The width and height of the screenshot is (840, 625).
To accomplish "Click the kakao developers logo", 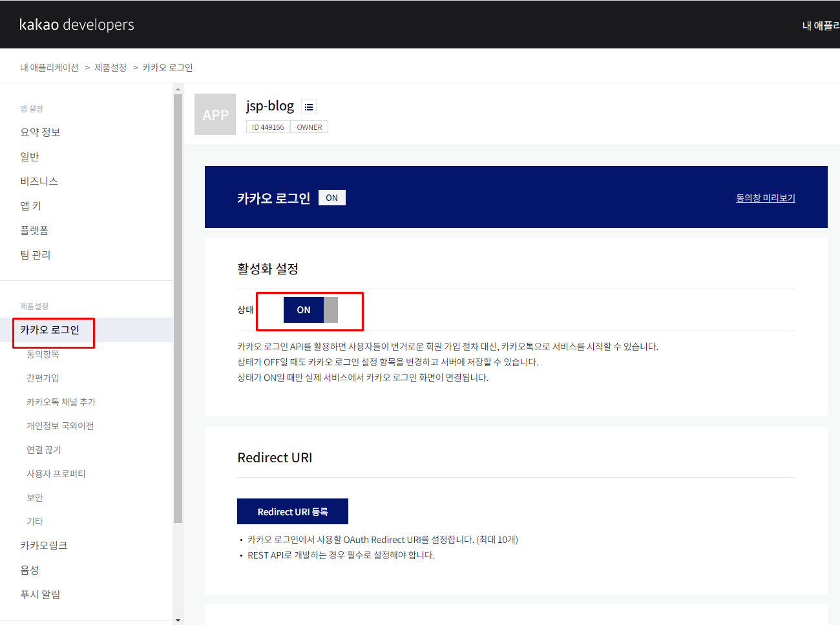I will click(x=76, y=25).
